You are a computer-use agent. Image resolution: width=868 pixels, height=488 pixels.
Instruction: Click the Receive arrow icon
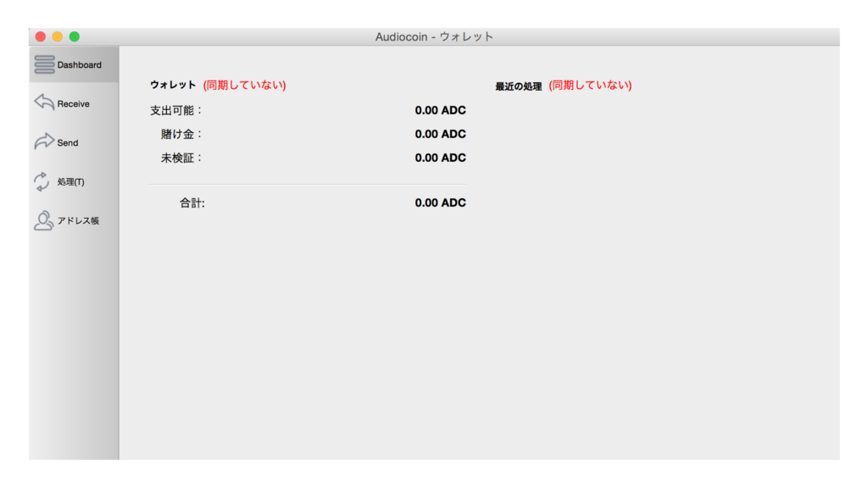[x=44, y=103]
